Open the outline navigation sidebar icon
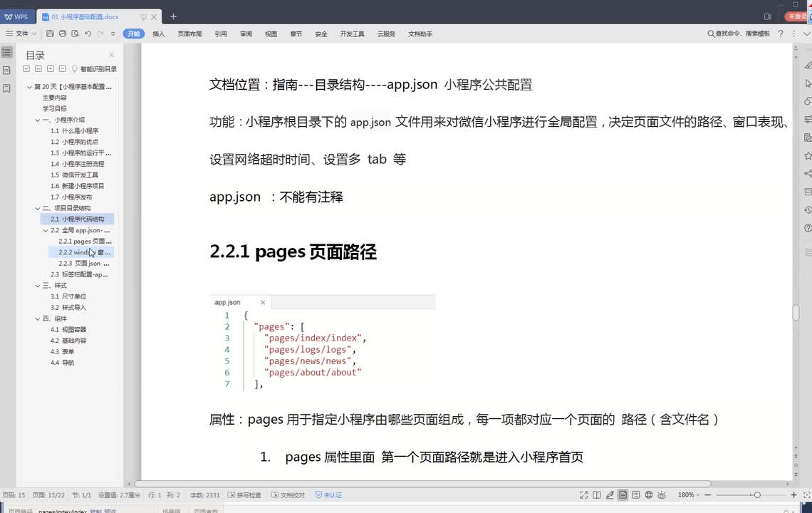This screenshot has height=513, width=812. click(x=6, y=52)
